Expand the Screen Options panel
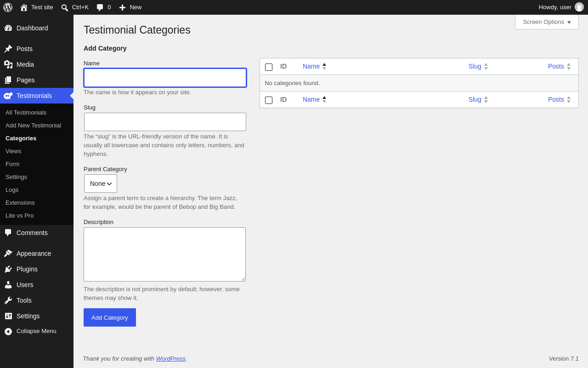Viewport: 588px width, 368px height. click(547, 22)
